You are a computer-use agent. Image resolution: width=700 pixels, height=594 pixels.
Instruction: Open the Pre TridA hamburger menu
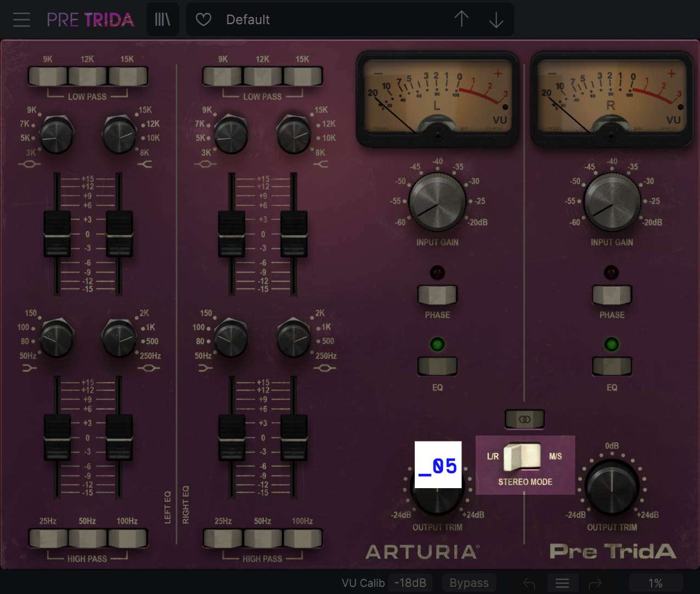coord(21,19)
